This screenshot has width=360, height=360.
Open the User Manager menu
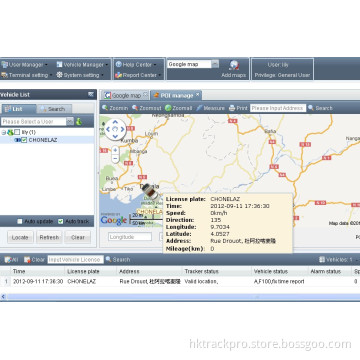[x=25, y=65]
